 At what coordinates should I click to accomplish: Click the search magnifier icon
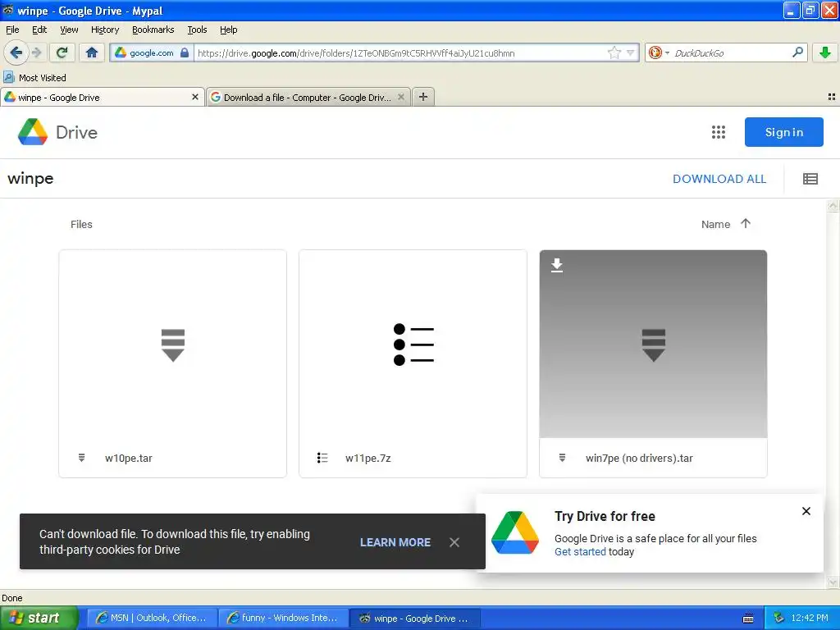pos(797,52)
